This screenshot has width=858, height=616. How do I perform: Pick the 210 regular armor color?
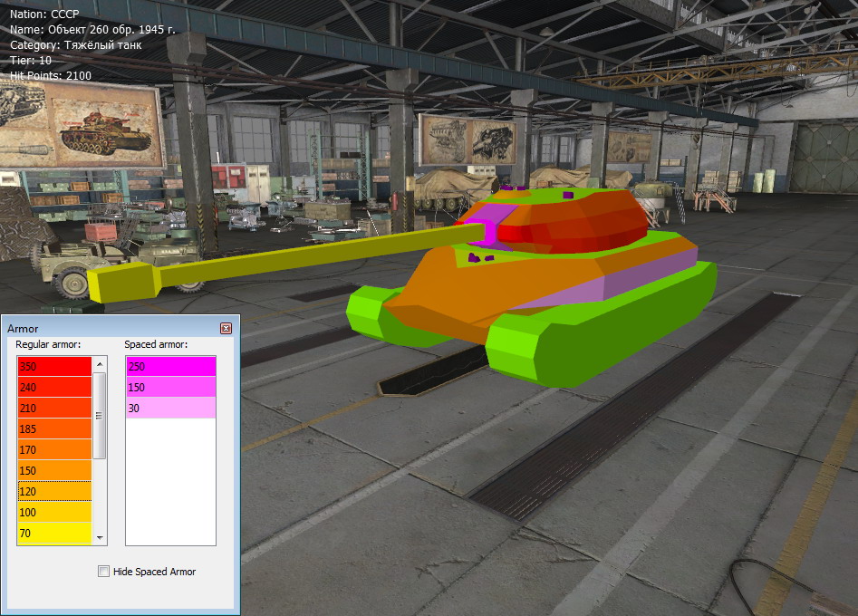pyautogui.click(x=54, y=408)
